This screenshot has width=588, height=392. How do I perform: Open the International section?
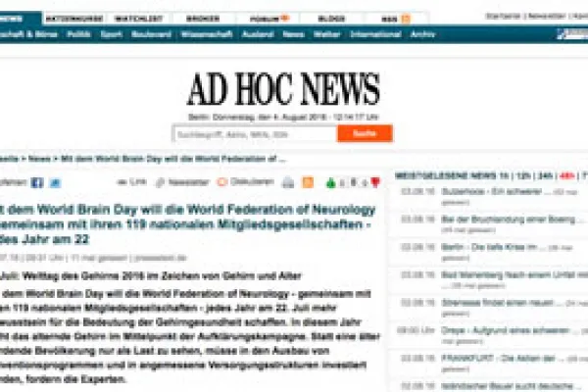tap(375, 34)
